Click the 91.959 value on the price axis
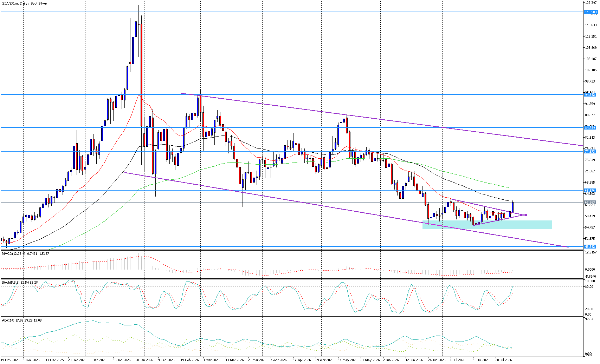Screen dimensions: 600x364 click(x=590, y=104)
